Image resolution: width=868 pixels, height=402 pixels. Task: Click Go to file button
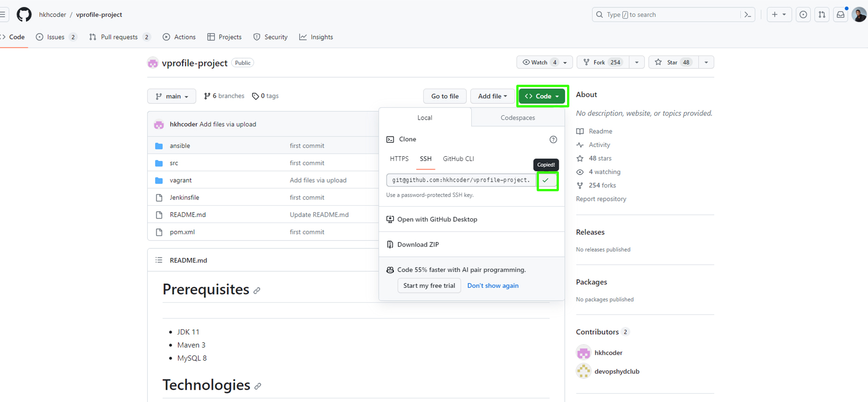[x=445, y=96]
